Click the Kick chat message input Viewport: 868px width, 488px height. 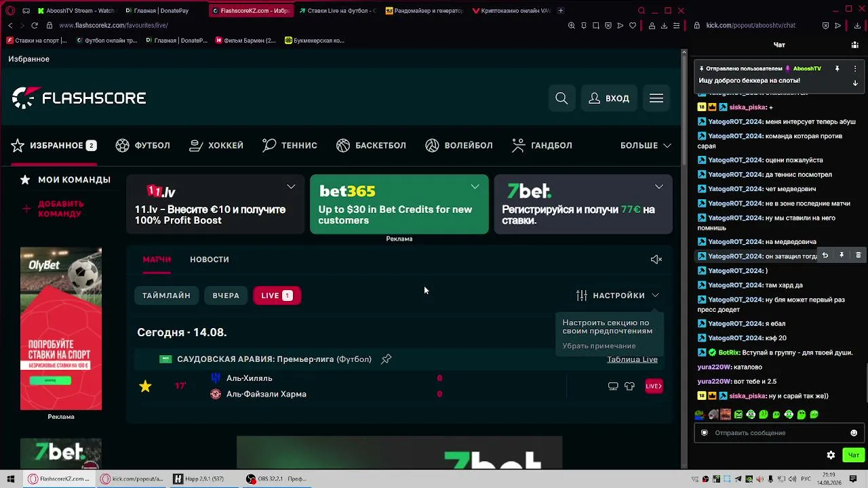click(x=778, y=433)
